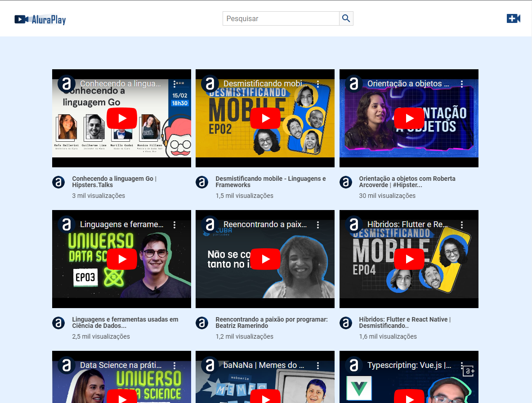Click Alura avatar beside Orientação a objetos com Roberta
This screenshot has height=403, width=532.
point(346,182)
